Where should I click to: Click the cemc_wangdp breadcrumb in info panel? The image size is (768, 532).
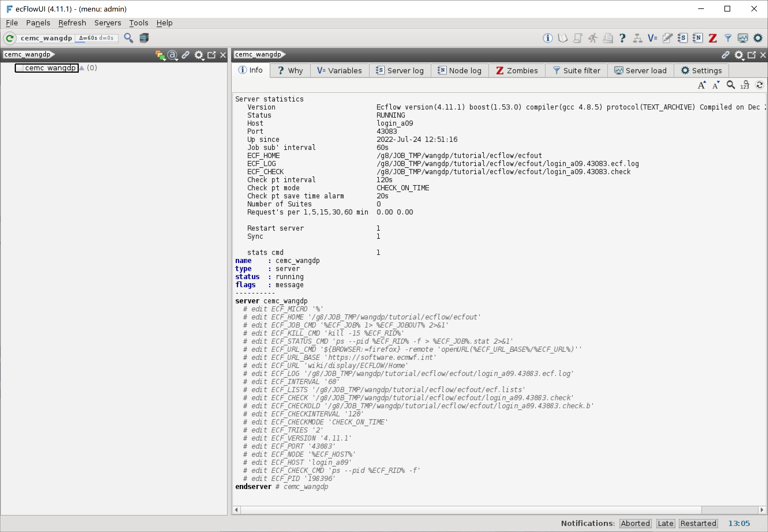(259, 54)
